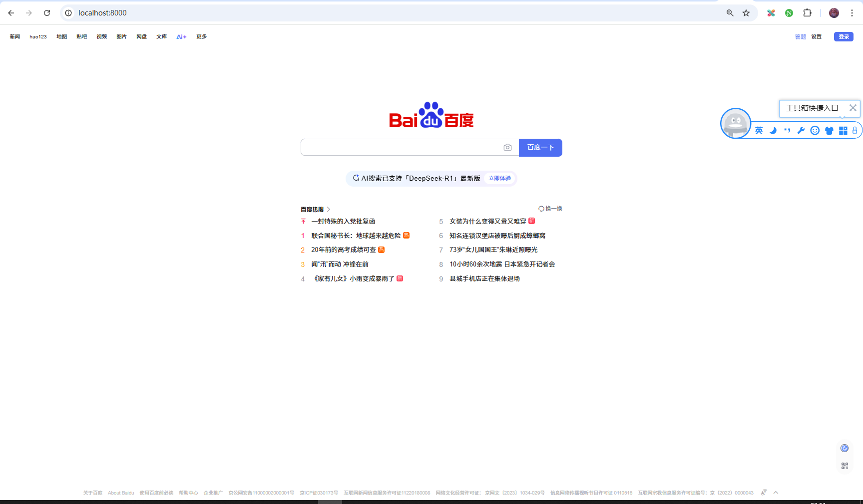Open 视频 in the top navigation
The height and width of the screenshot is (504, 863).
pyautogui.click(x=102, y=37)
